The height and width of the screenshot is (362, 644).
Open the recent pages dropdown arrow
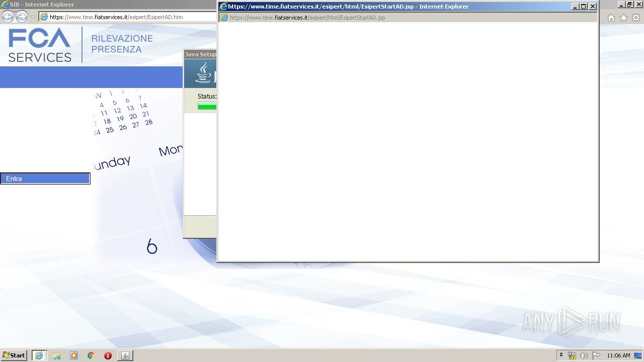33,17
